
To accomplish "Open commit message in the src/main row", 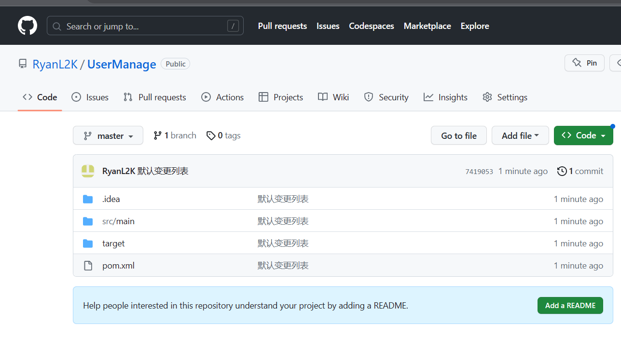I will click(283, 221).
